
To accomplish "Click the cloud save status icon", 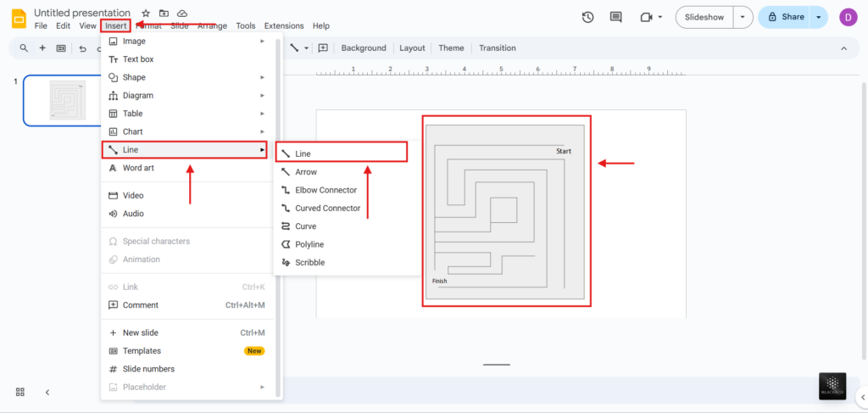I will (181, 14).
